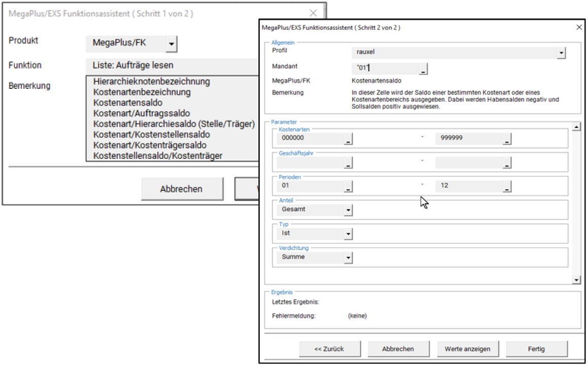This screenshot has width=588, height=365.
Task: Click lookup button beside Perioden 01
Action: (x=348, y=186)
